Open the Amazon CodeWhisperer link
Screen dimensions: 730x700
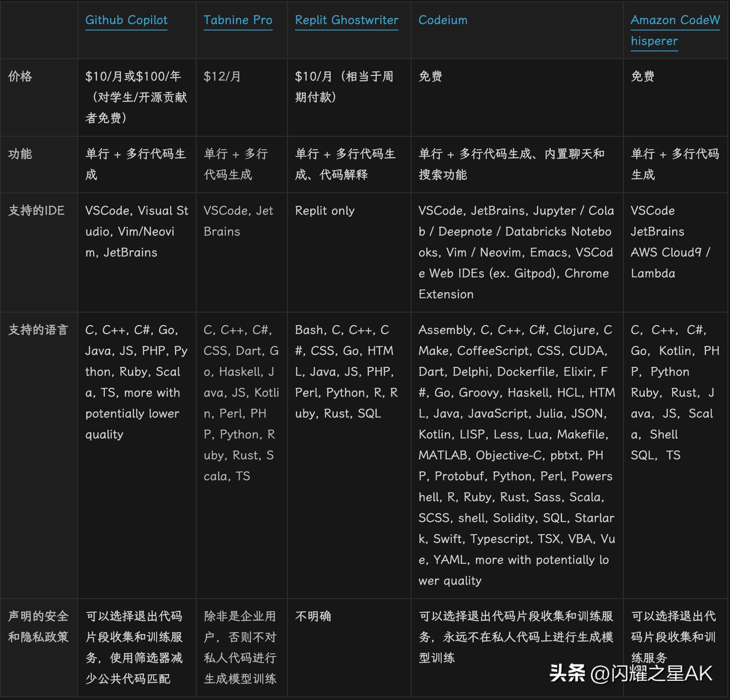(675, 30)
